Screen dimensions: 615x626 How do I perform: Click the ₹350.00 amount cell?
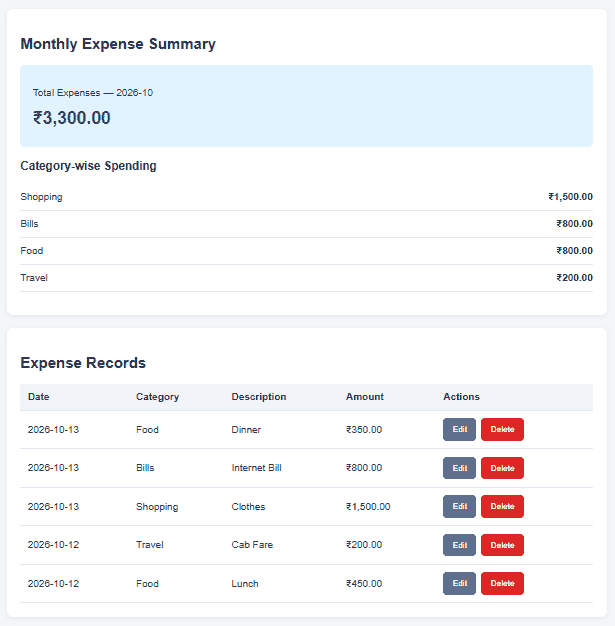click(x=364, y=430)
